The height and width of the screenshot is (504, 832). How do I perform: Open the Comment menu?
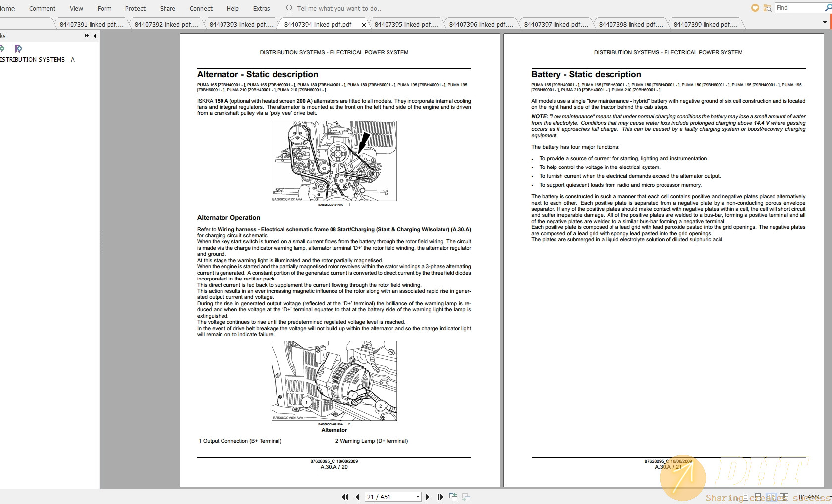[x=42, y=8]
